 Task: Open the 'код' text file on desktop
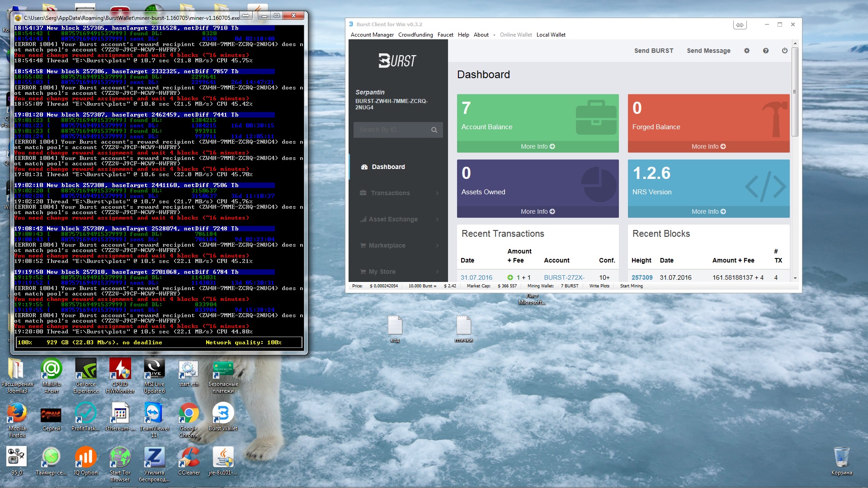pyautogui.click(x=395, y=328)
